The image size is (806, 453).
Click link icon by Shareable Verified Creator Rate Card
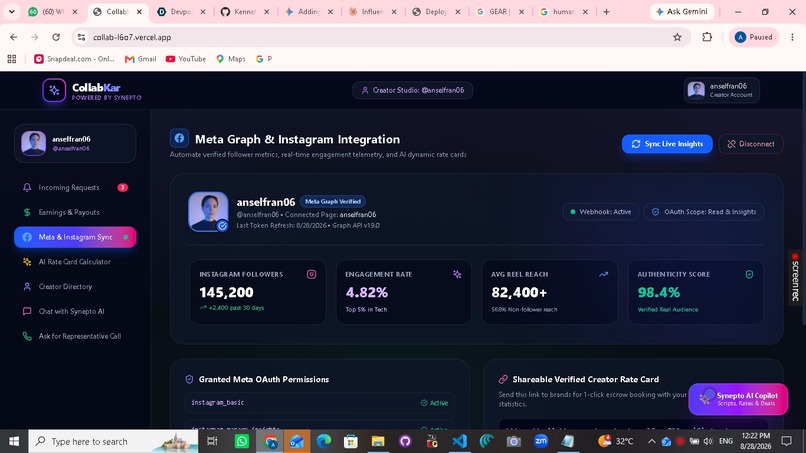(503, 379)
